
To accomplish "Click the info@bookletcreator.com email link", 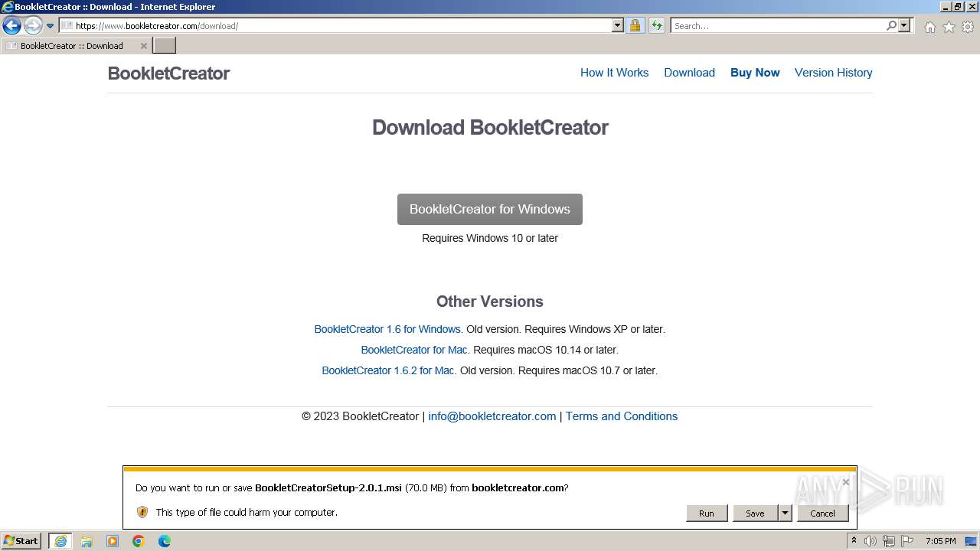I will (492, 416).
